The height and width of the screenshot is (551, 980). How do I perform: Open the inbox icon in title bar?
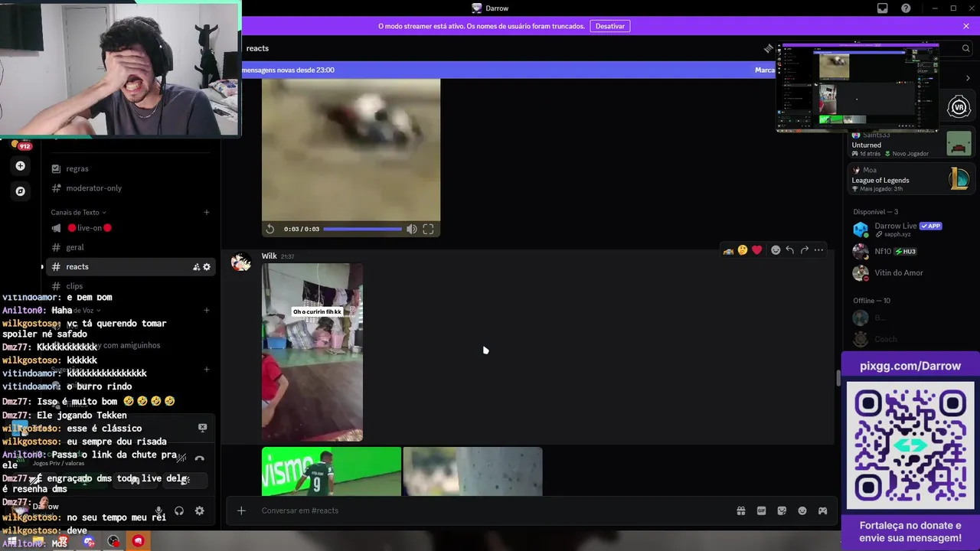[x=883, y=8]
